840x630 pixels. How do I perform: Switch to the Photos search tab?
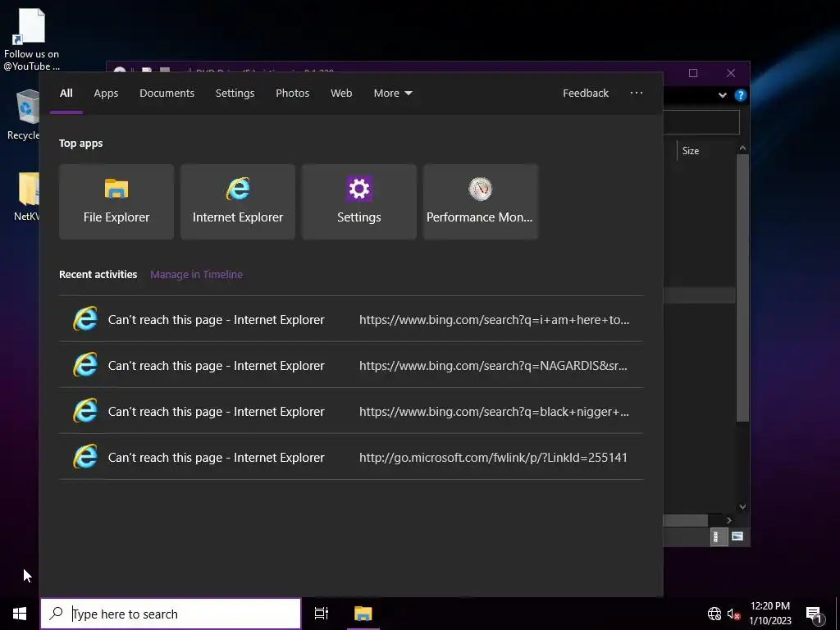(x=293, y=94)
